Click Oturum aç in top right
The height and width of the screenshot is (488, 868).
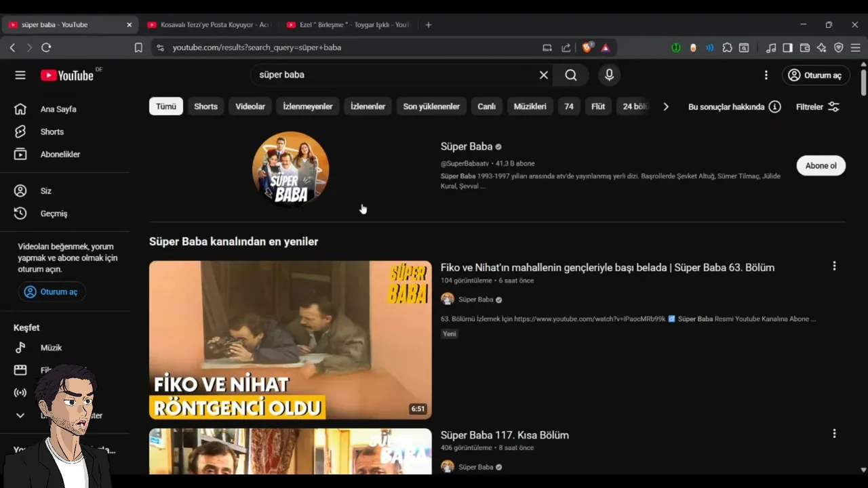pyautogui.click(x=816, y=75)
